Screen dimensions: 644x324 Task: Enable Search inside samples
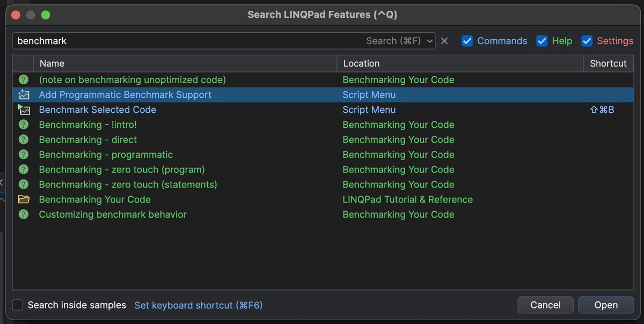[x=18, y=305]
